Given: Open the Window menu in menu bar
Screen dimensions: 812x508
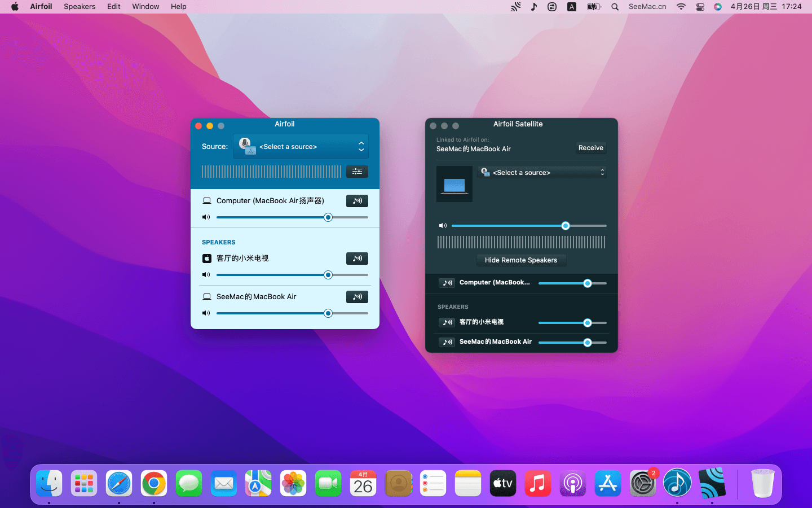Looking at the screenshot, I should [x=145, y=7].
